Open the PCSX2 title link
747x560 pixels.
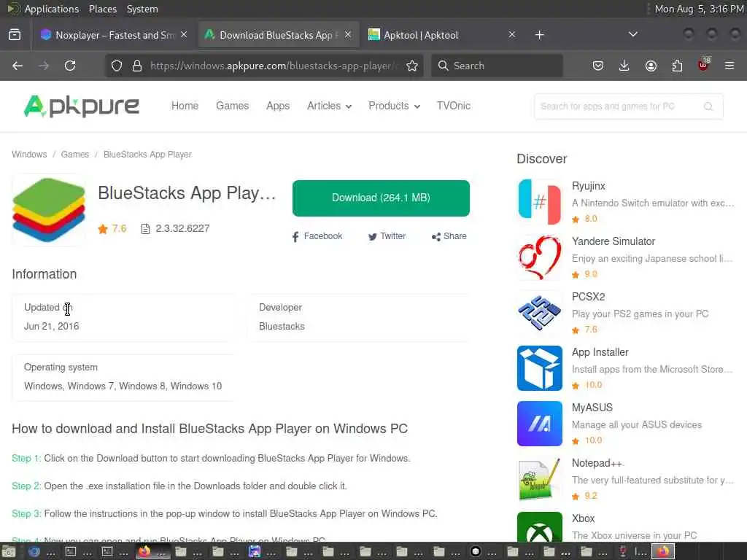point(589,297)
